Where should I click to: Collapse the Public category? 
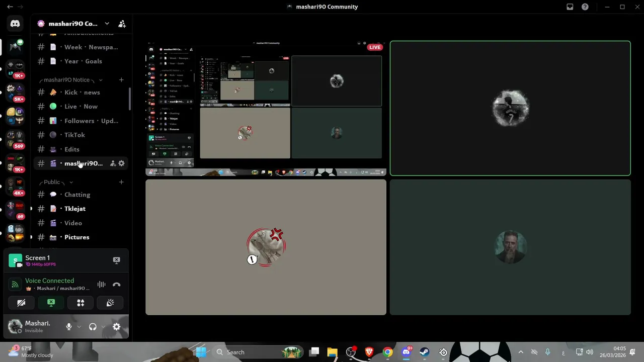point(56,182)
